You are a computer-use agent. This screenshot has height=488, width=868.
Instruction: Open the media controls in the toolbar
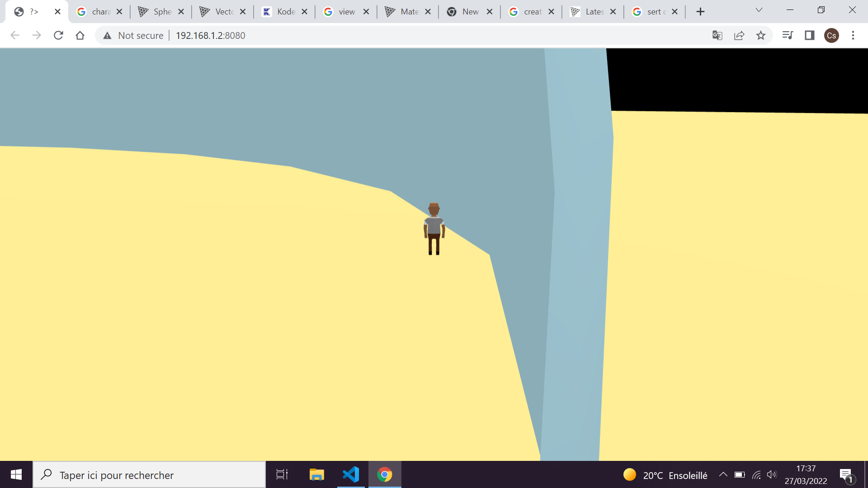[788, 35]
